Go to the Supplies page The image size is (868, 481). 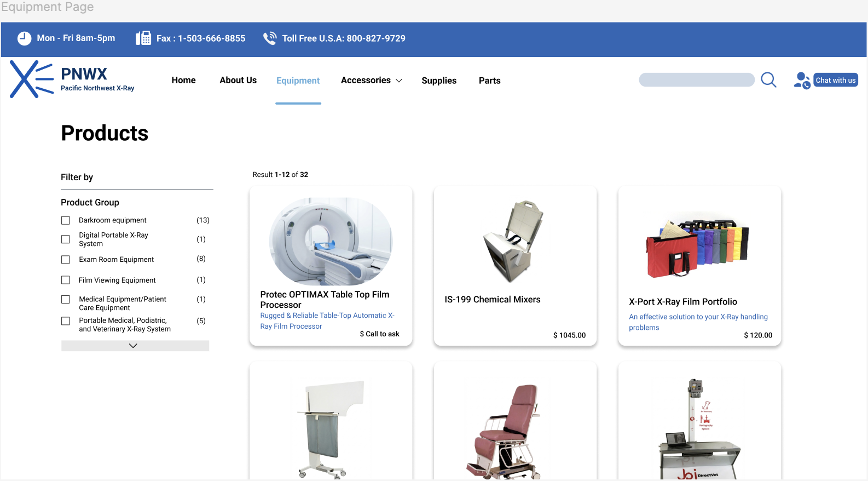(439, 81)
